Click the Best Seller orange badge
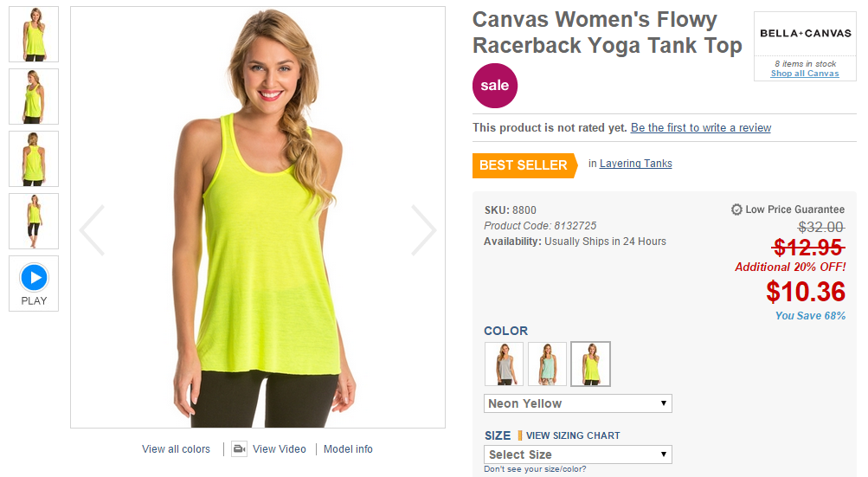This screenshot has width=868, height=477. point(524,165)
